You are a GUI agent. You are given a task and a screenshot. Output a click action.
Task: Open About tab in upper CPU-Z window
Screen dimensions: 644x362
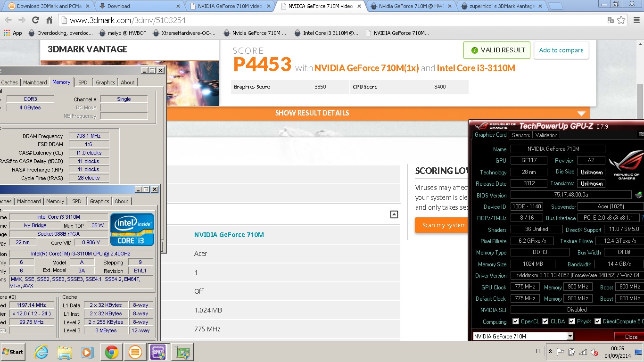[x=128, y=82]
